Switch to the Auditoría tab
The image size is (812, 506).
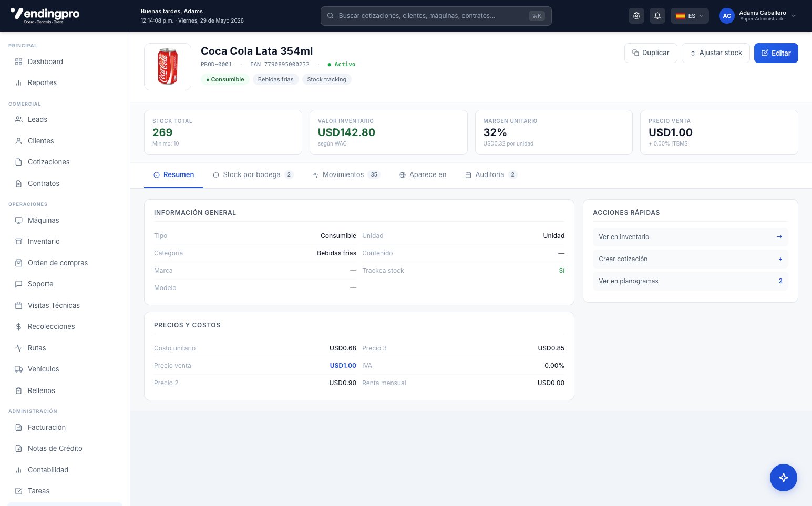[x=491, y=175]
